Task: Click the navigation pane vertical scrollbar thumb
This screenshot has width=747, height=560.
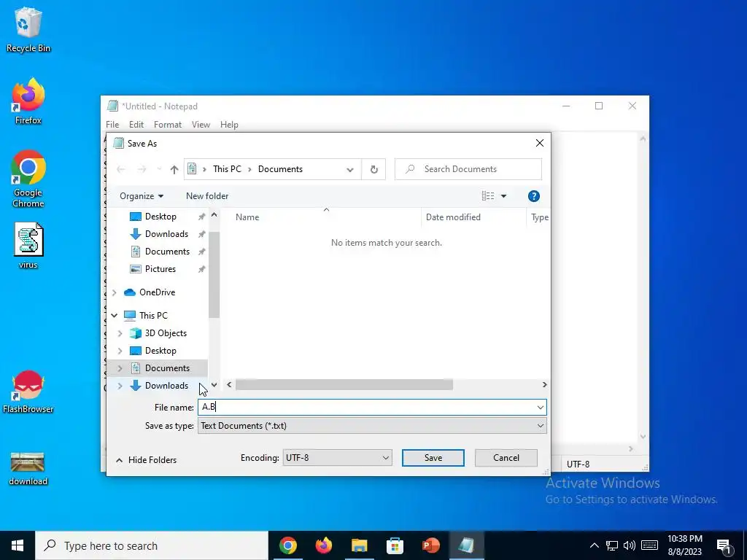Action: coord(214,275)
